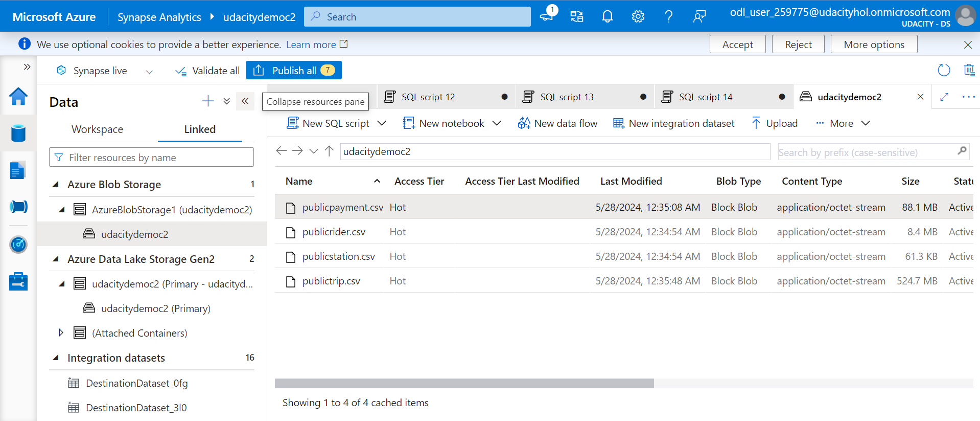Go up one folder level
This screenshot has height=421, width=980.
329,150
